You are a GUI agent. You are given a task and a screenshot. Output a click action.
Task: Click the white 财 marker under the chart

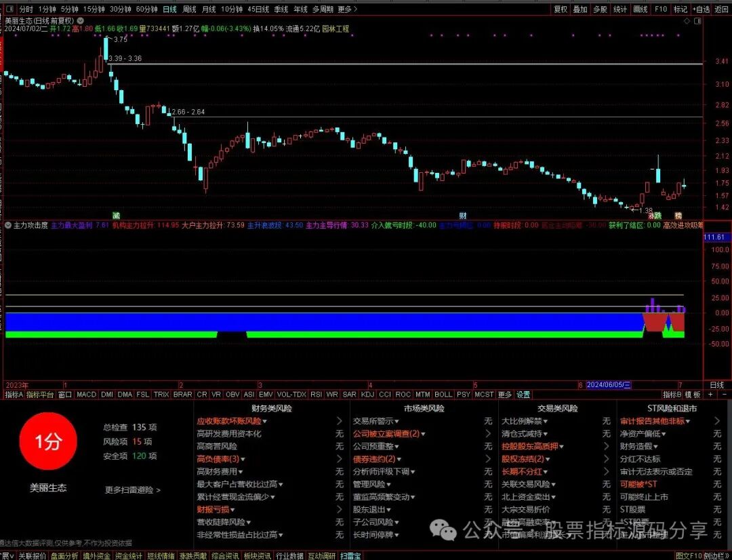pos(463,216)
